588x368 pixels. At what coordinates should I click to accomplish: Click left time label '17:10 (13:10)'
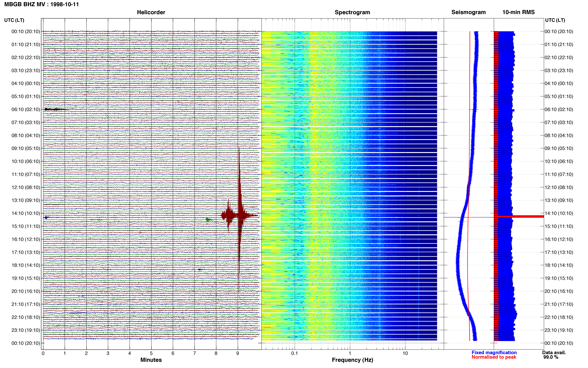tap(26, 252)
